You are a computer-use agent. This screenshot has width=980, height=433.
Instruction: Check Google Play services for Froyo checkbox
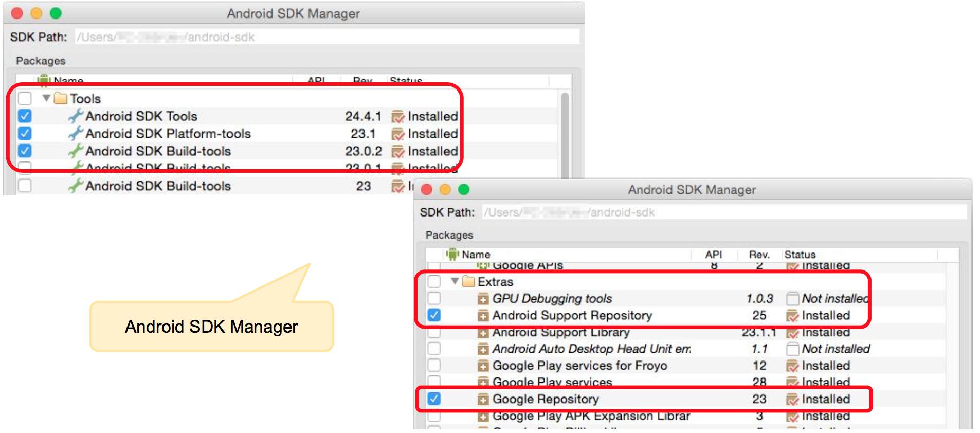coord(434,365)
